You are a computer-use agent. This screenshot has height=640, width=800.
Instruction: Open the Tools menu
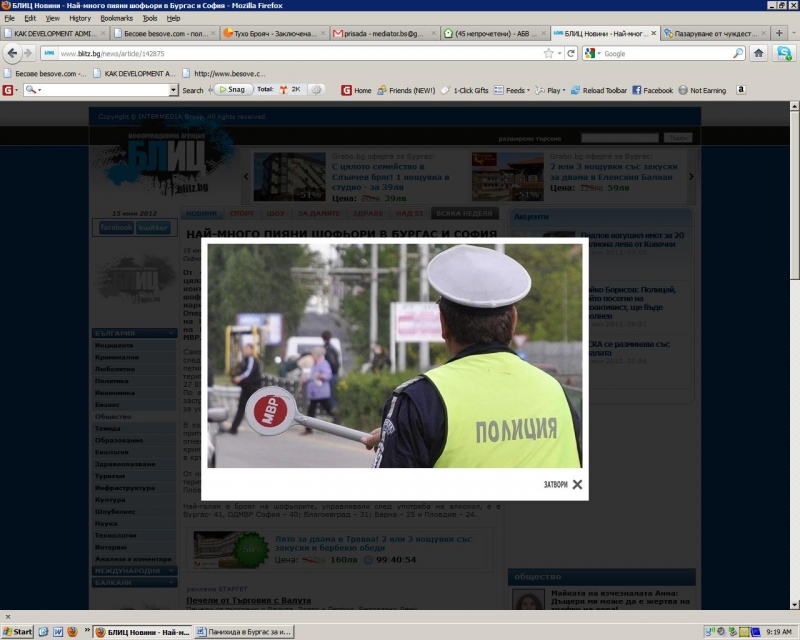click(149, 18)
